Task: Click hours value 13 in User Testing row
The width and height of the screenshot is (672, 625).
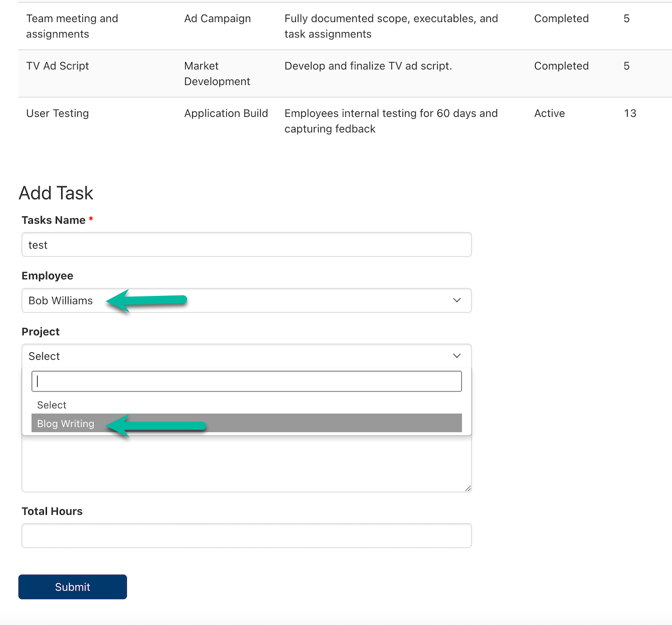Action: [630, 113]
